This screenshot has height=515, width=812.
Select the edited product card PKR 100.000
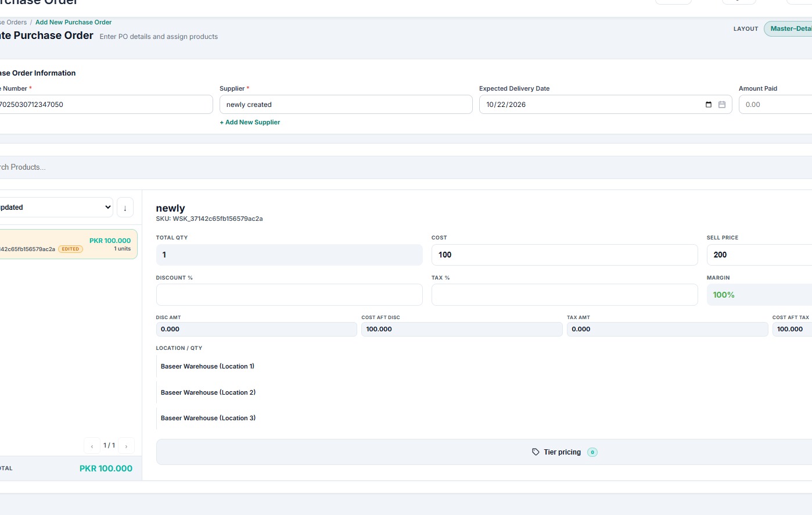[x=69, y=244]
